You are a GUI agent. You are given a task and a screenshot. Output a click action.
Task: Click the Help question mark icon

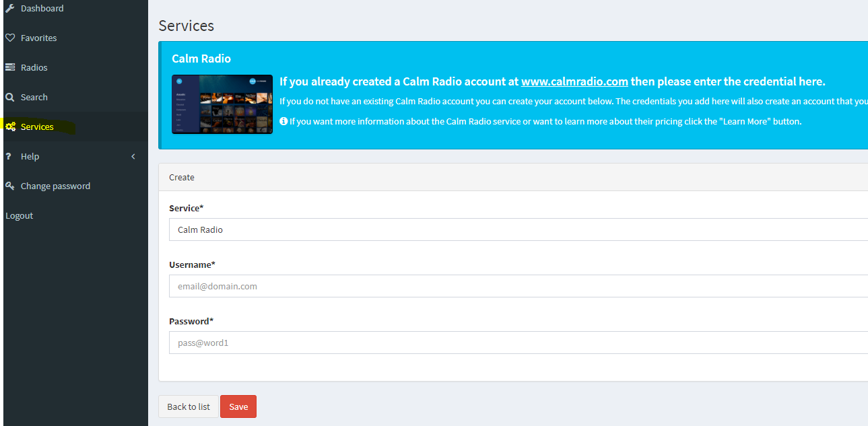click(x=8, y=156)
